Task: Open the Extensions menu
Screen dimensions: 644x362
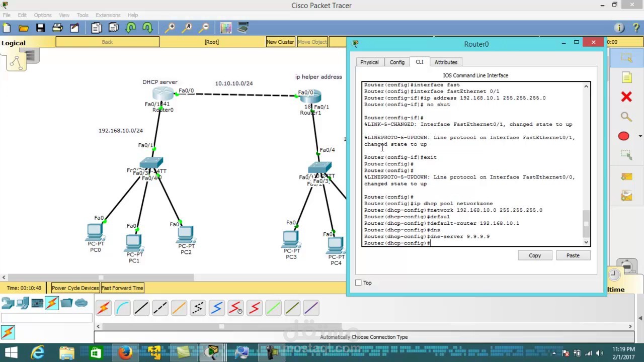Action: pos(108,15)
